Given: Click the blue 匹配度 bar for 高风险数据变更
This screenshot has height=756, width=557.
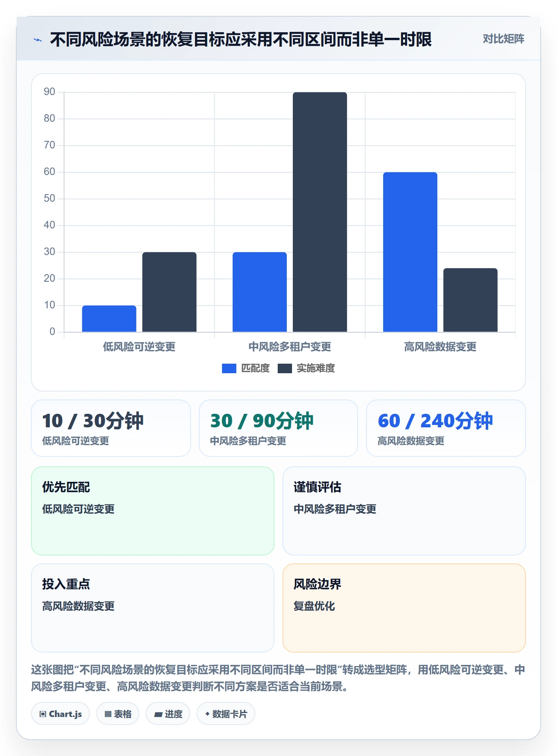Looking at the screenshot, I should point(410,252).
